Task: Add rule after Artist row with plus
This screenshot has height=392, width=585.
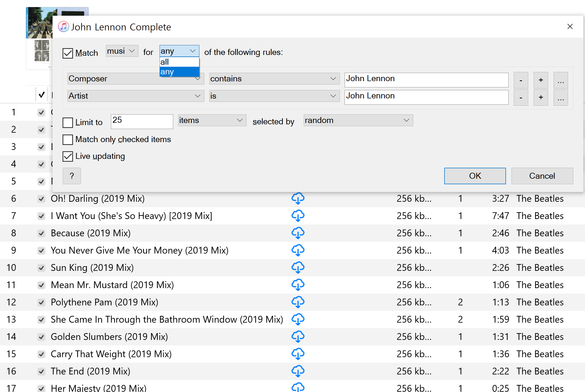Action: 541,97
